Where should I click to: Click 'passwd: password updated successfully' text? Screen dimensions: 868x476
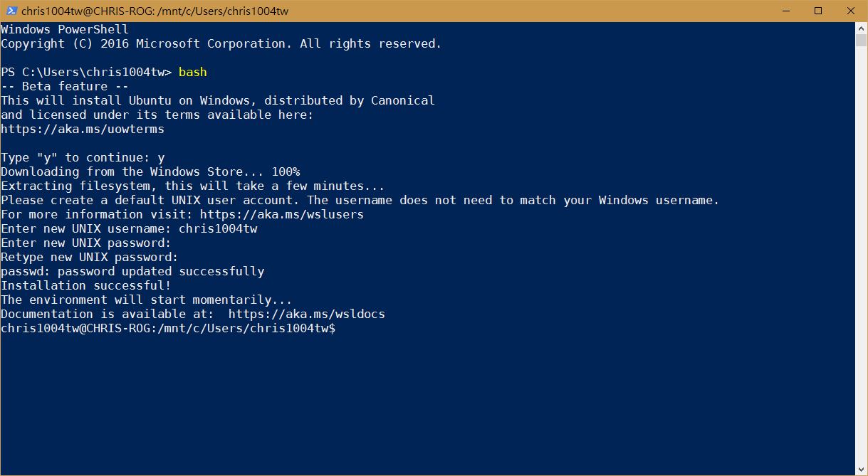click(132, 271)
